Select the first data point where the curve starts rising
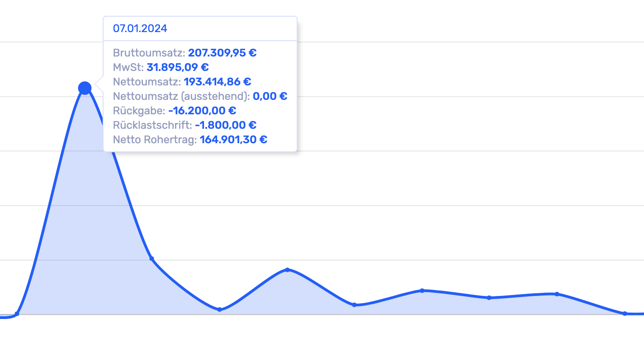This screenshot has height=347, width=644. pyautogui.click(x=17, y=314)
